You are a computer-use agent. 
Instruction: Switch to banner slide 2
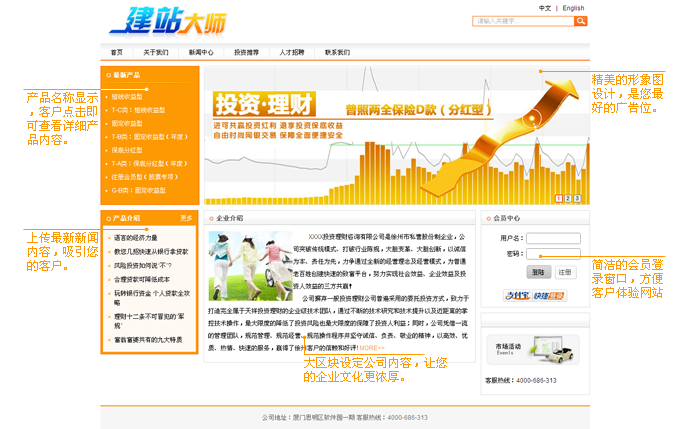[x=568, y=198]
